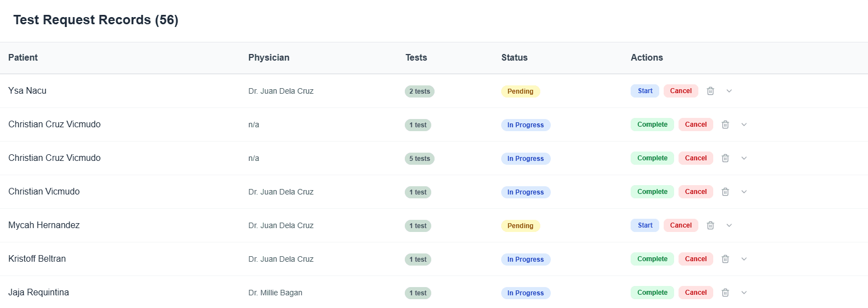Click the 1 test badge for Kristoff Beltran
Screen dimensions: 868x308
(418, 260)
